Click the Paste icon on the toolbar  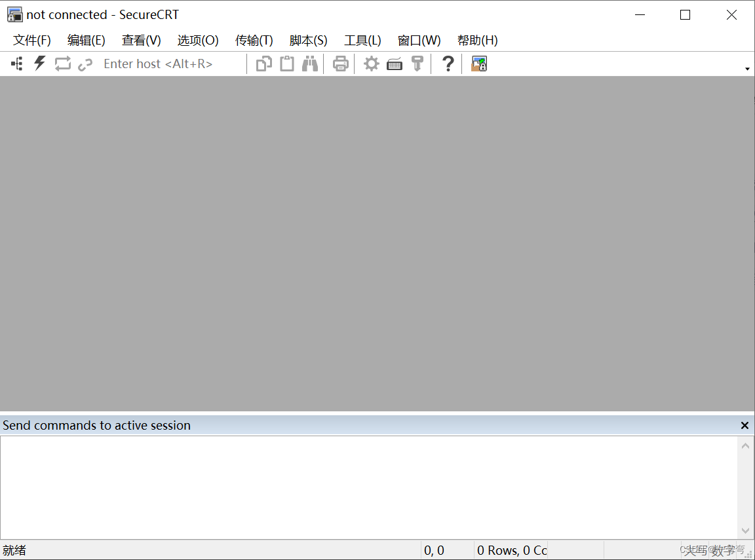pyautogui.click(x=286, y=64)
